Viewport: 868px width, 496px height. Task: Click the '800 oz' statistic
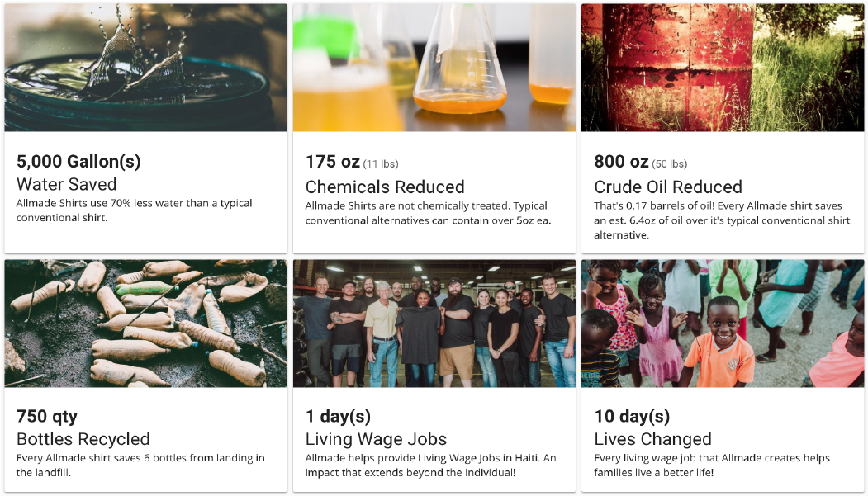click(621, 162)
